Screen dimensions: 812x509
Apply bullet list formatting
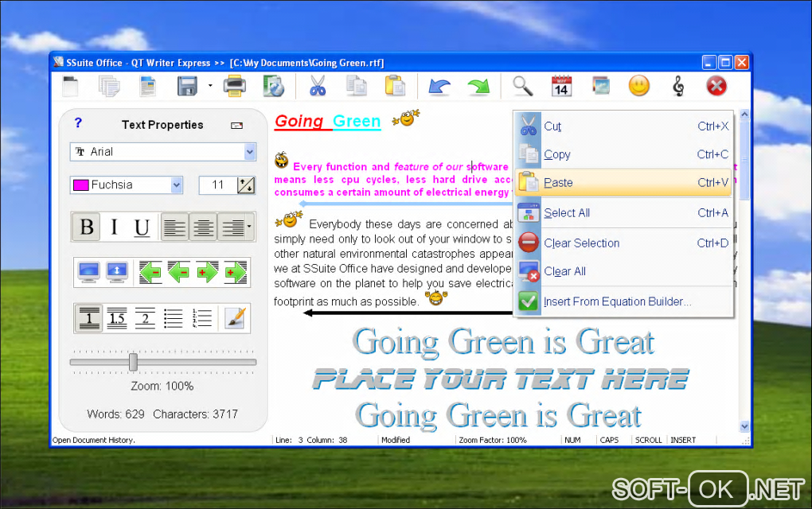173,317
